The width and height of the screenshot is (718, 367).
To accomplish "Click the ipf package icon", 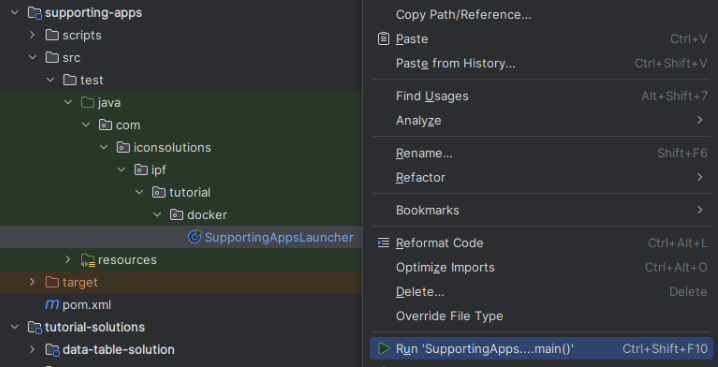I will click(x=141, y=170).
